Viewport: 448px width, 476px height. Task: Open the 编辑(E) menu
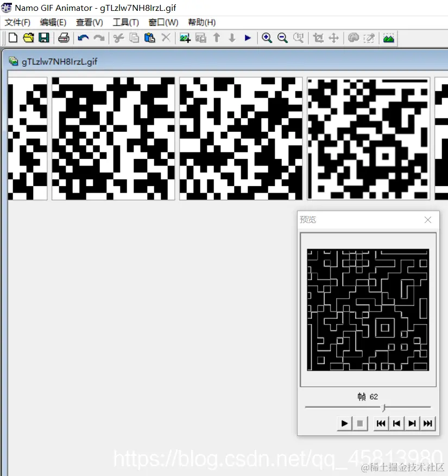(53, 22)
